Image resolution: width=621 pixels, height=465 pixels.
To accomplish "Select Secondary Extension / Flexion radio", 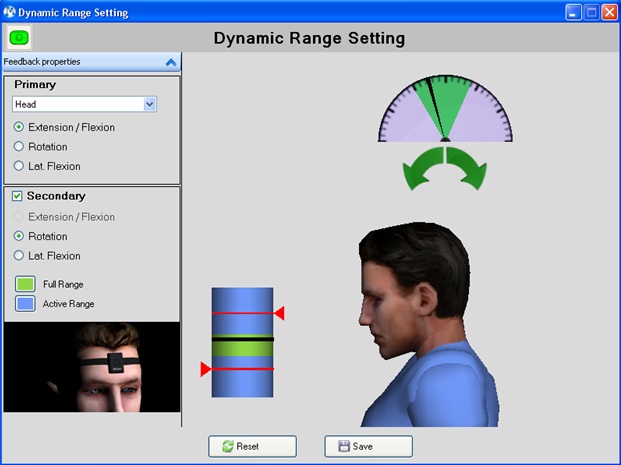I will click(19, 217).
